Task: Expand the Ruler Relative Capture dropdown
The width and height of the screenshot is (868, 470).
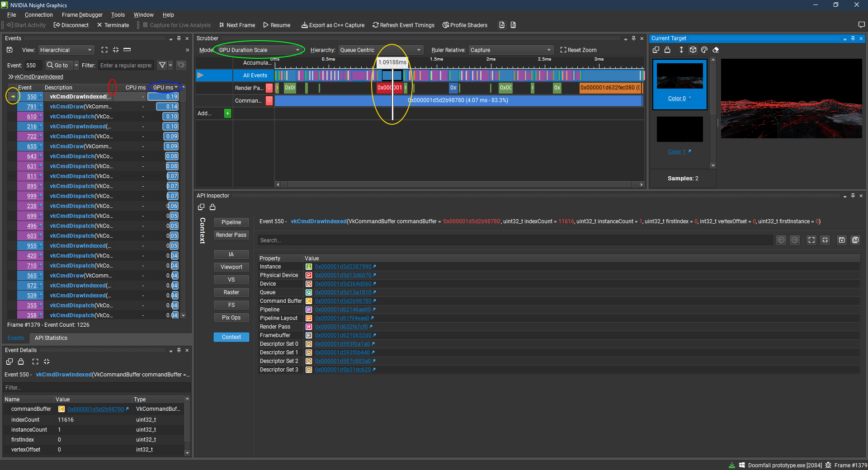Action: (x=510, y=50)
